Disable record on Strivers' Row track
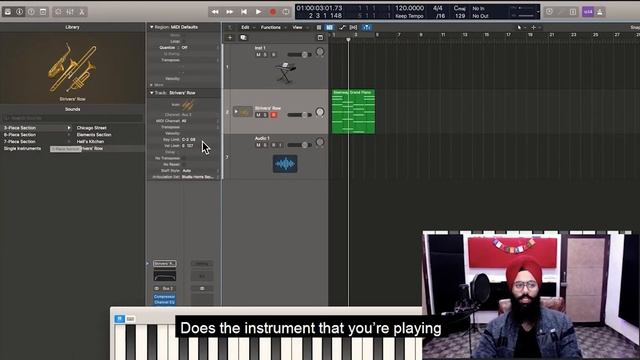The width and height of the screenshot is (640, 360). pos(273,115)
